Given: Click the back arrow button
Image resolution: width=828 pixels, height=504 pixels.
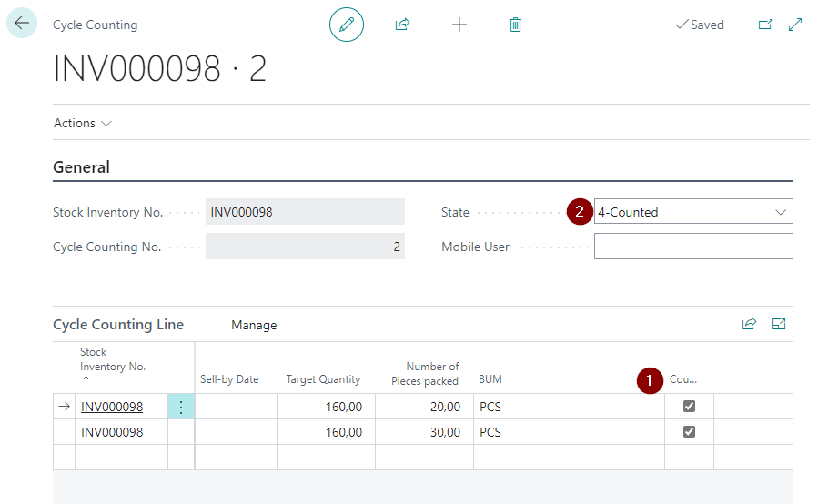Looking at the screenshot, I should 22,24.
